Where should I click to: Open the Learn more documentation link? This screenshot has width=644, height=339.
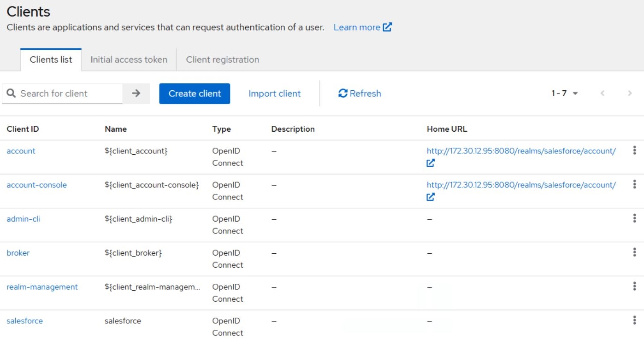[362, 27]
